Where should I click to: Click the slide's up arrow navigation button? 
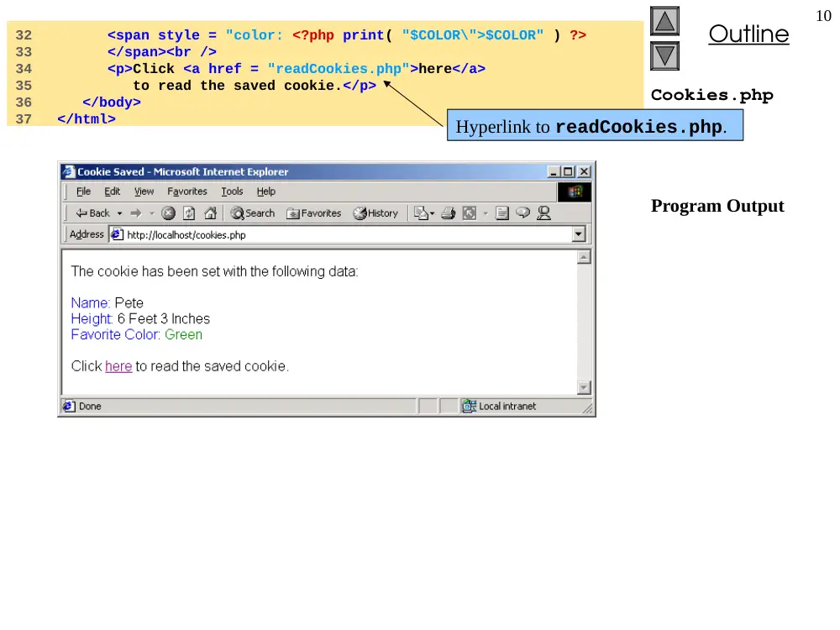coord(664,22)
